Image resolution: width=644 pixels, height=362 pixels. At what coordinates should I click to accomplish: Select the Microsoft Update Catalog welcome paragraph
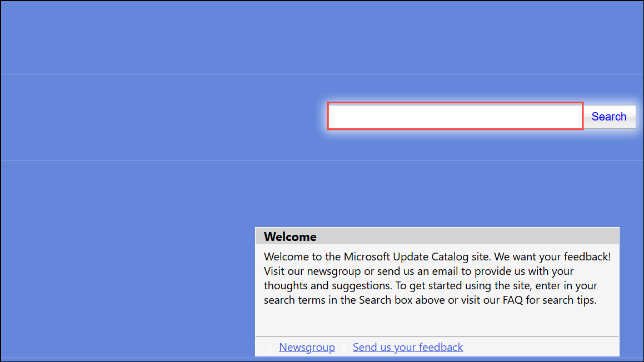click(x=437, y=278)
